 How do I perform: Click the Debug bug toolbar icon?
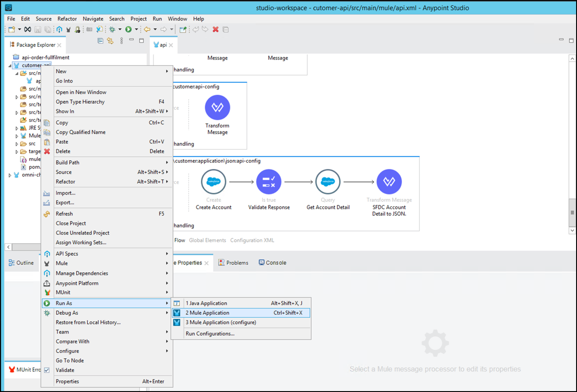[x=112, y=29]
